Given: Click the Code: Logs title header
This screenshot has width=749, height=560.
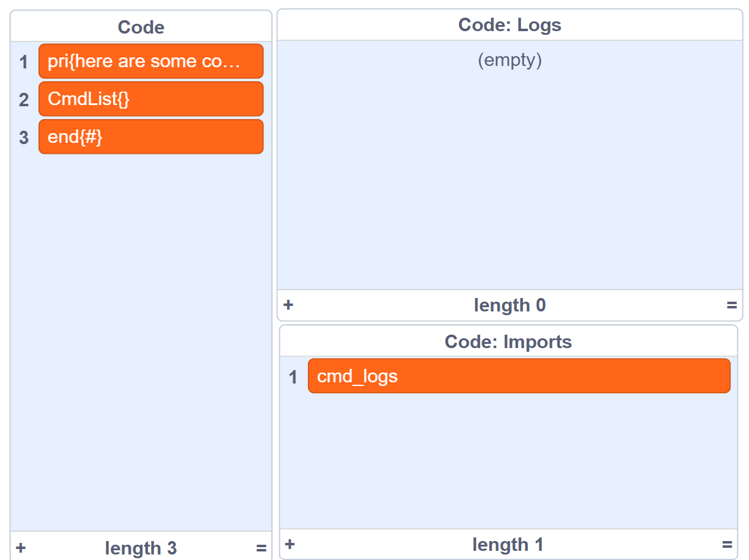Looking at the screenshot, I should point(510,25).
